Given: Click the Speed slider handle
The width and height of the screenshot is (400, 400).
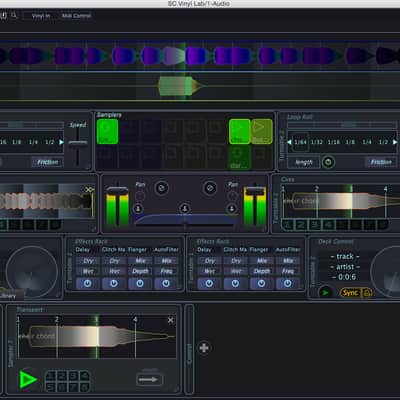Looking at the screenshot, I should [x=78, y=142].
